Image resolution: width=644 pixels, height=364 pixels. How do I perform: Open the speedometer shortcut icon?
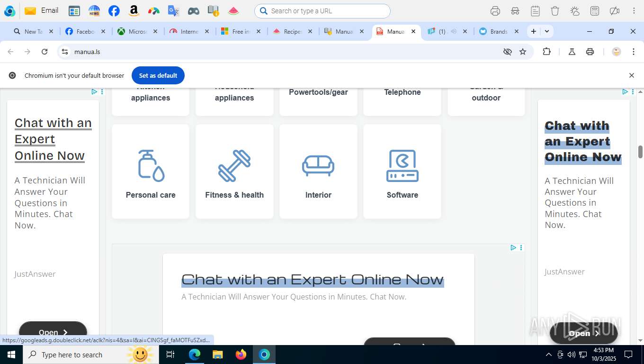pyautogui.click(x=153, y=11)
